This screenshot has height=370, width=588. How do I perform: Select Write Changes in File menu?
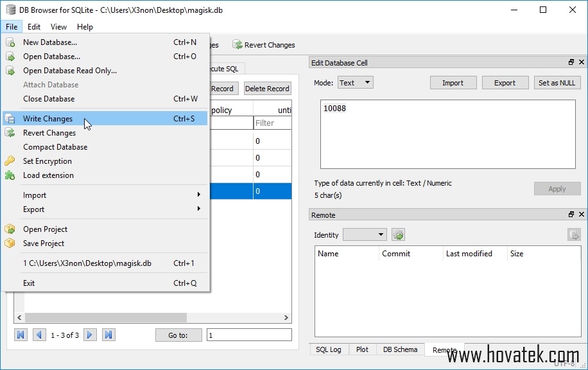(105, 119)
